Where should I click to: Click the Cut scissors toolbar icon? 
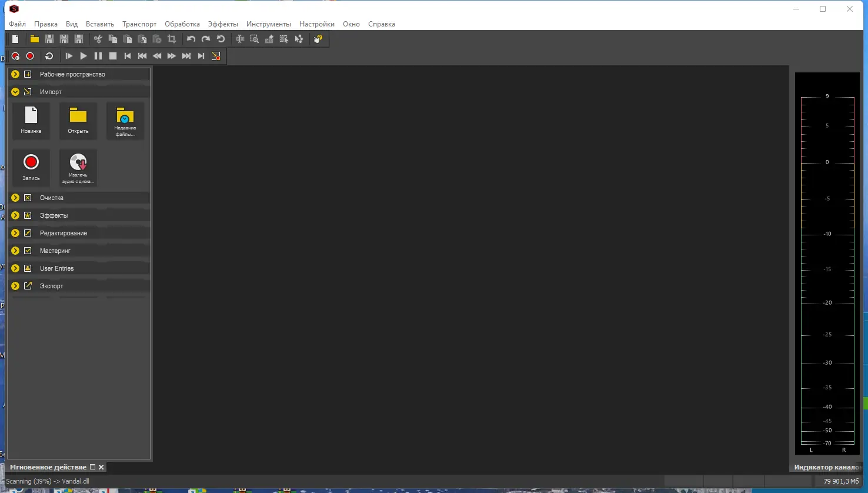[x=98, y=39]
